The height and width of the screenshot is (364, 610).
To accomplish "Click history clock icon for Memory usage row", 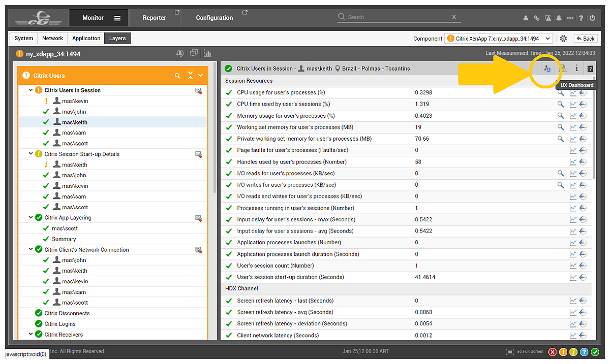I will (583, 116).
